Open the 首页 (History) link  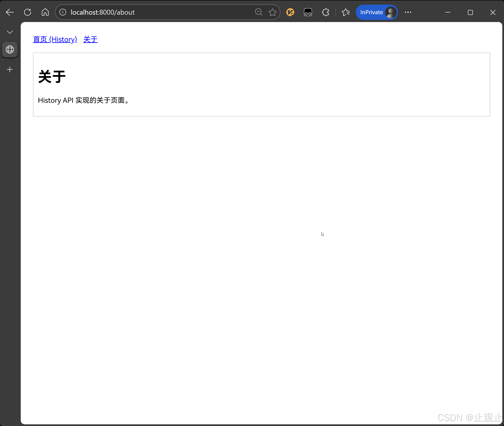tap(55, 39)
